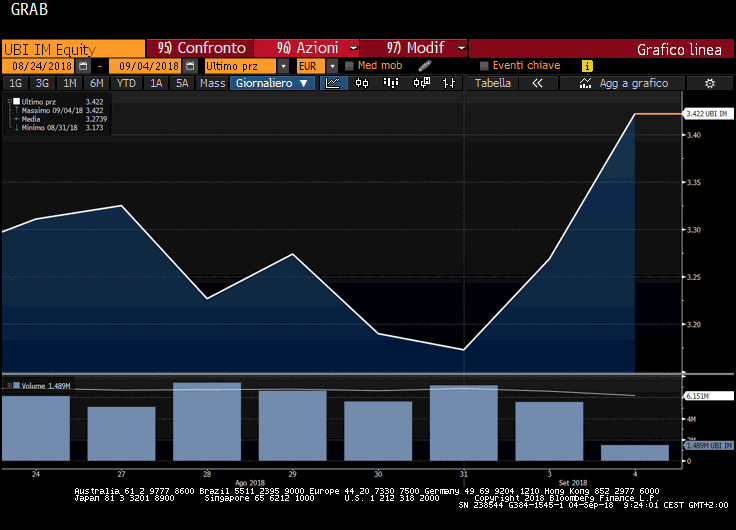Toggle the Ultimo prz legend series box
The width and height of the screenshot is (736, 530).
click(x=16, y=101)
